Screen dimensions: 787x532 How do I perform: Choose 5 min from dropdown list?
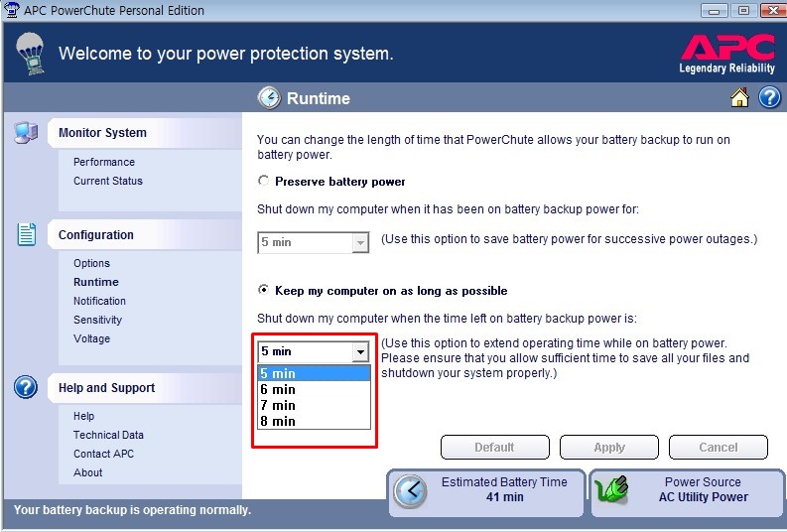[x=315, y=373]
